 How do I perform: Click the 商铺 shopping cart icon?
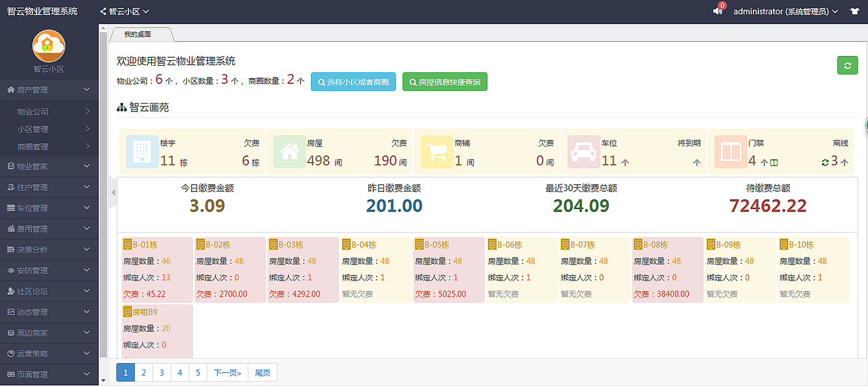436,152
